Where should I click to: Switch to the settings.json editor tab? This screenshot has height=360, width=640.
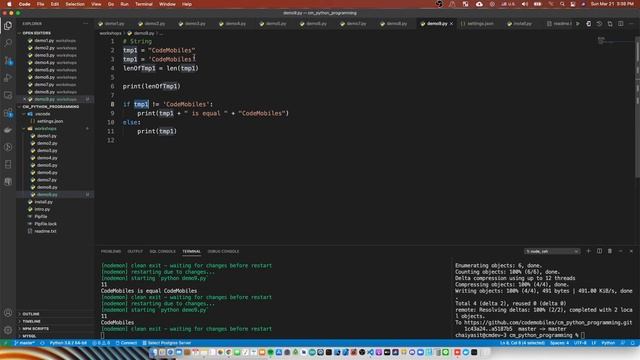coord(480,24)
